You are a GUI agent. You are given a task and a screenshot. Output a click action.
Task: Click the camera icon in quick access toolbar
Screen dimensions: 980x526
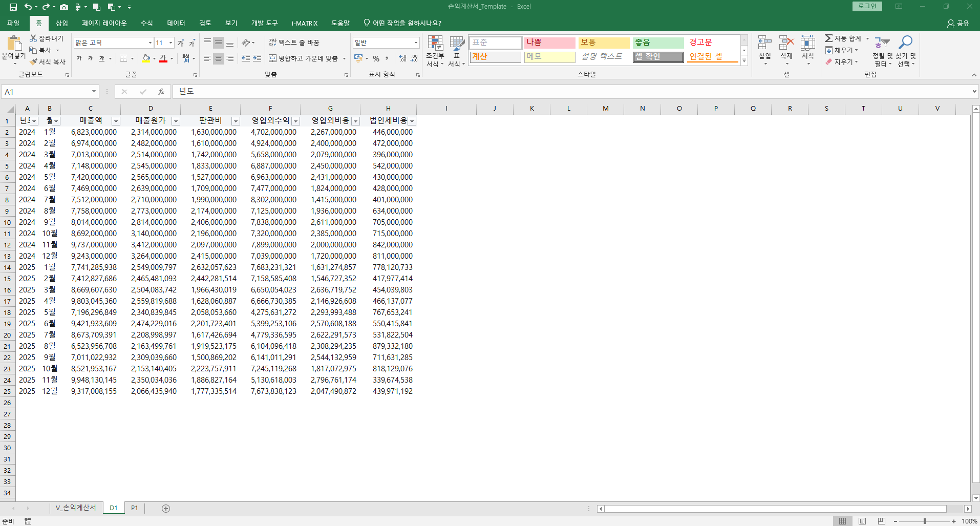pos(64,7)
